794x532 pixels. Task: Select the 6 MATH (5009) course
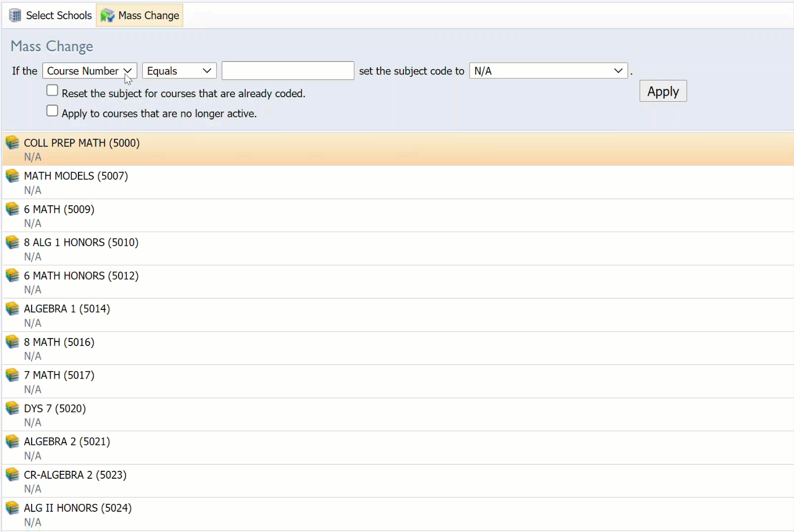pyautogui.click(x=398, y=216)
